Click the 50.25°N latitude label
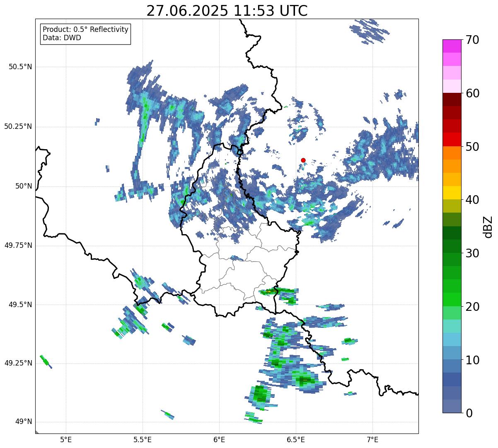This screenshot has width=498, height=448. coord(18,126)
